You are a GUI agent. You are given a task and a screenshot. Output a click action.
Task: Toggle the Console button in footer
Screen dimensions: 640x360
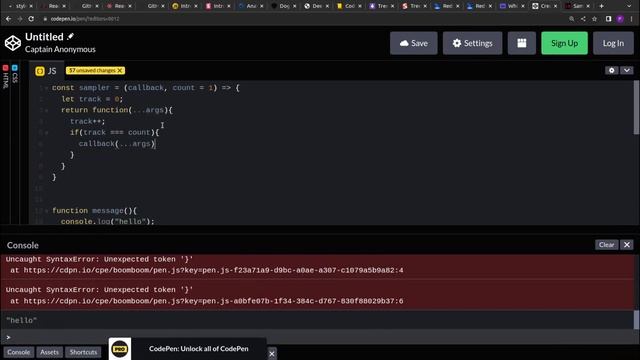(18, 352)
